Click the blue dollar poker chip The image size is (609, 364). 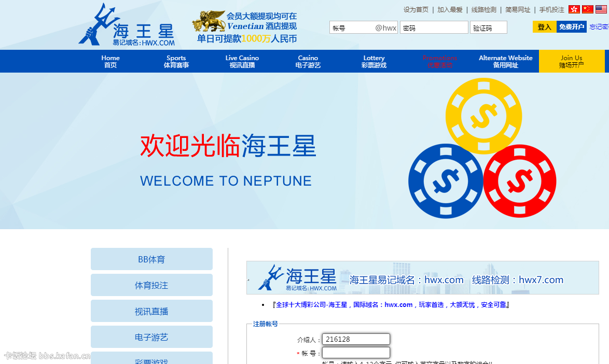446,180
